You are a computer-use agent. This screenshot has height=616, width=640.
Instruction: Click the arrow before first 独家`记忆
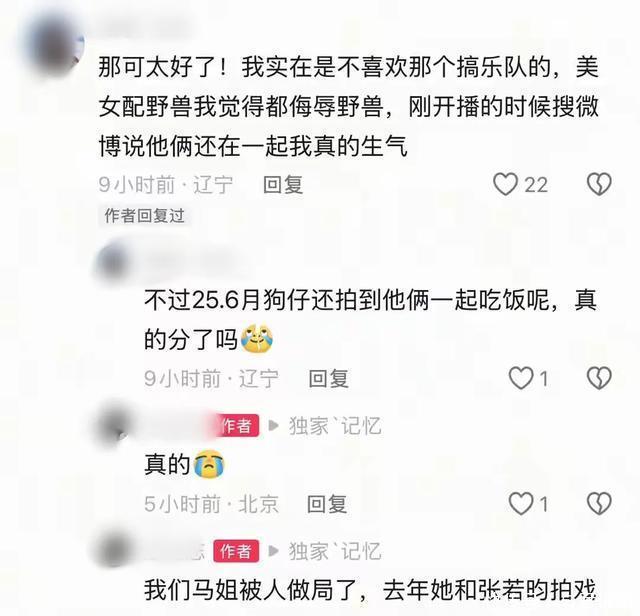pos(273,426)
